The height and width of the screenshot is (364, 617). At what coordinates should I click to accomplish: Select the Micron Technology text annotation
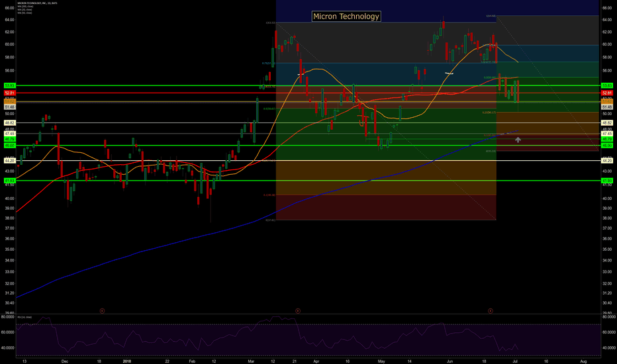point(346,16)
